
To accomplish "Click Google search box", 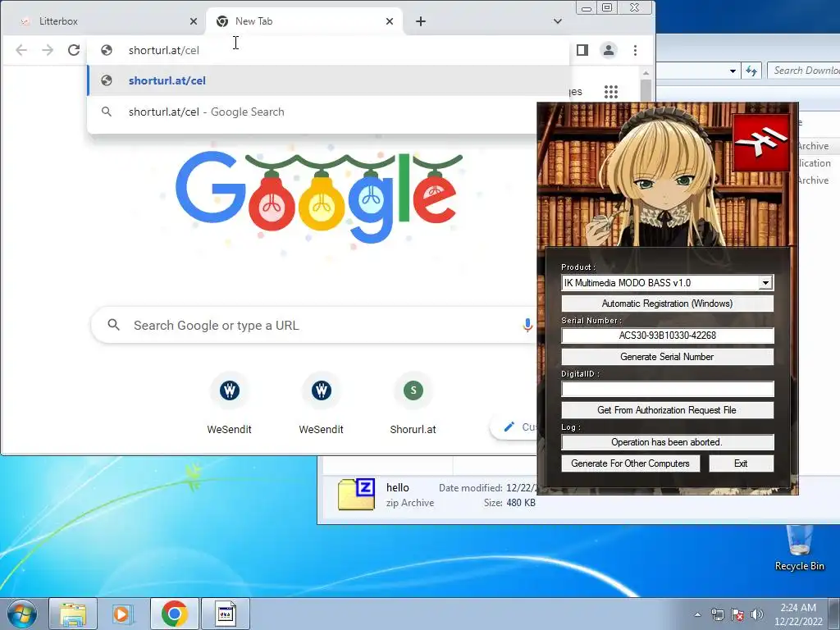I will pyautogui.click(x=313, y=325).
